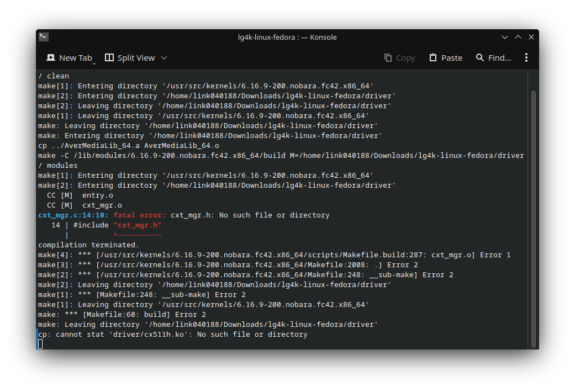This screenshot has width=575, height=392.
Task: Click the red 'fatal error:' text
Action: coord(140,215)
